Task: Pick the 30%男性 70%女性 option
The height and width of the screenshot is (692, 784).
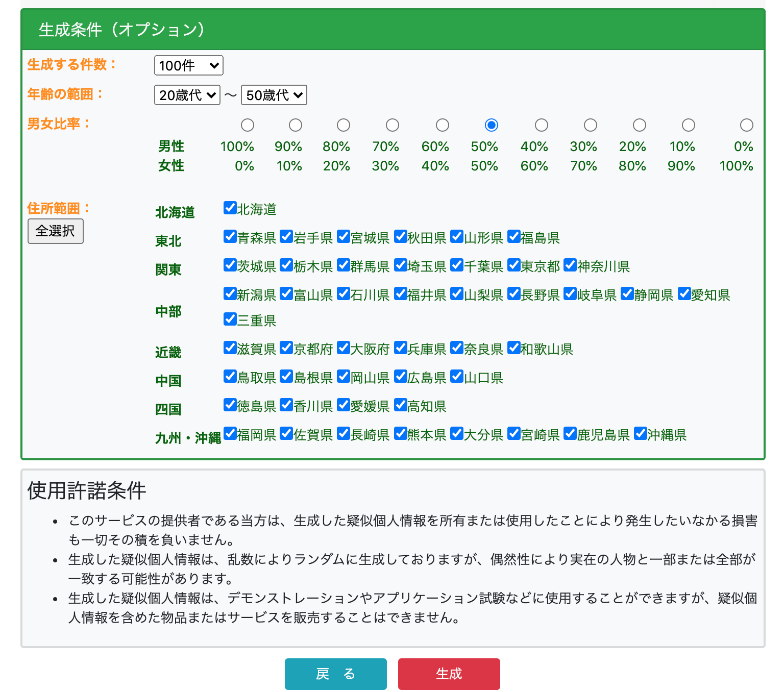Action: pyautogui.click(x=590, y=125)
